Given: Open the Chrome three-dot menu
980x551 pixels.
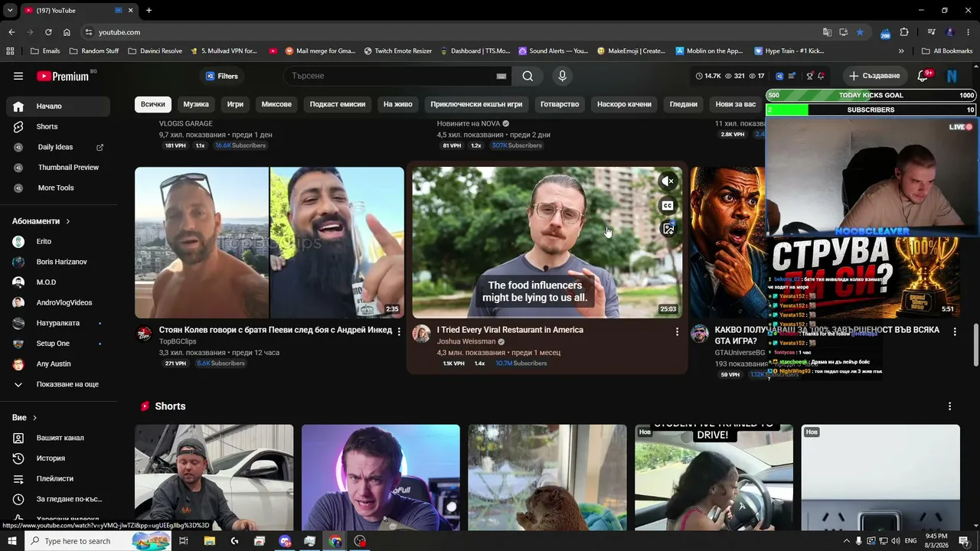Looking at the screenshot, I should 969,32.
